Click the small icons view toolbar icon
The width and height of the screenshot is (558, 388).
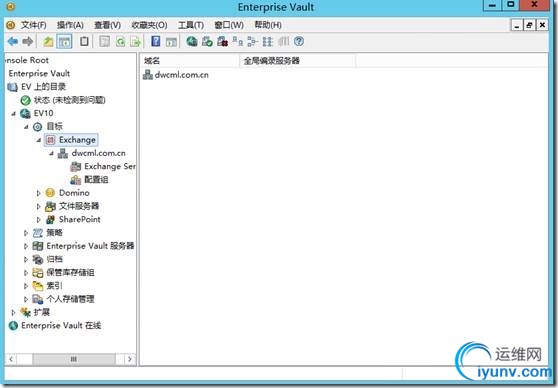pyautogui.click(x=252, y=42)
